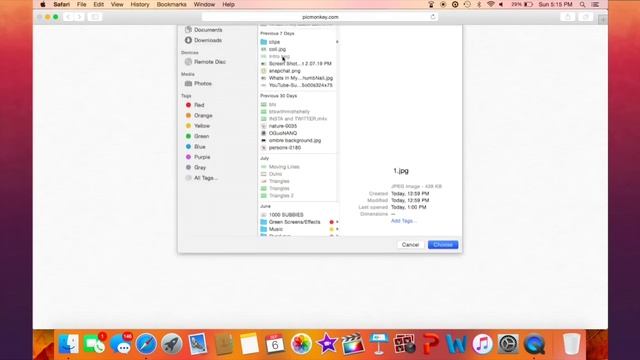
Task: Open the Window menu
Action: point(204,4)
